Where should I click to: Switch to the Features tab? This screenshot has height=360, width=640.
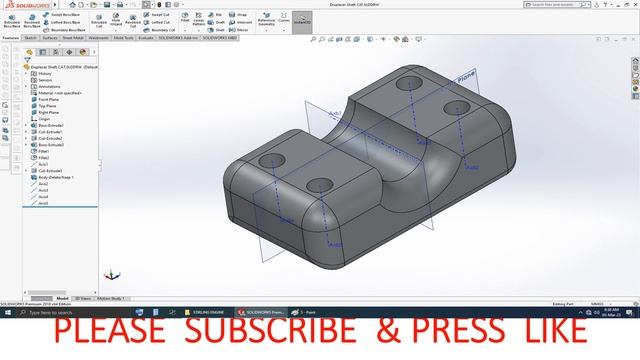point(11,38)
